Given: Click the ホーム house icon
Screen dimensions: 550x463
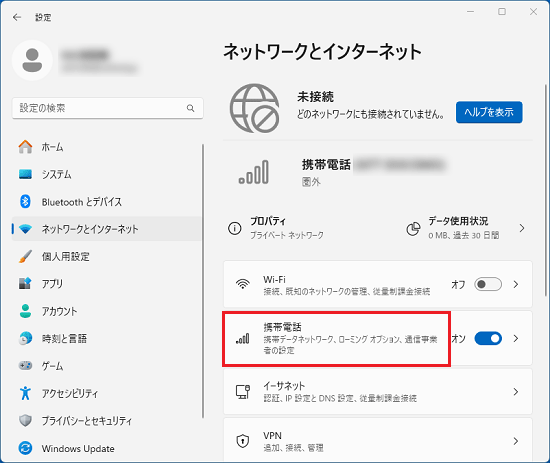Looking at the screenshot, I should tap(25, 147).
